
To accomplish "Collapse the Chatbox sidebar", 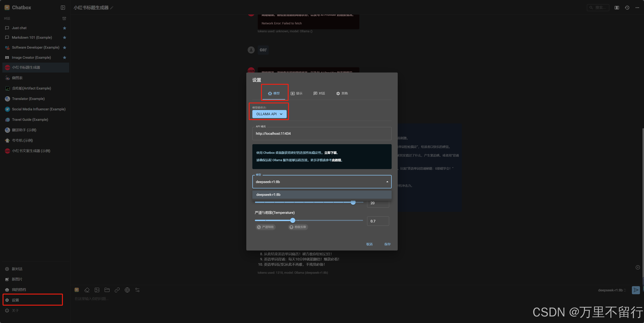I will [63, 8].
